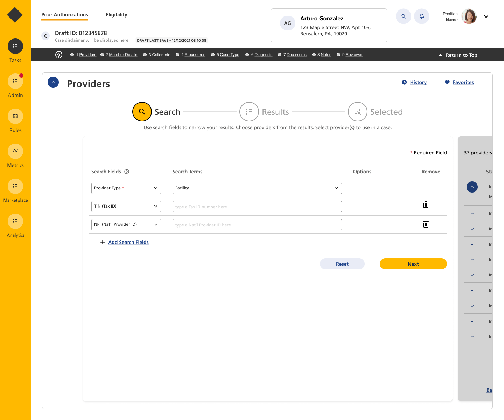Image resolution: width=504 pixels, height=420 pixels.
Task: Delete the NPI search field row
Action: (x=426, y=224)
